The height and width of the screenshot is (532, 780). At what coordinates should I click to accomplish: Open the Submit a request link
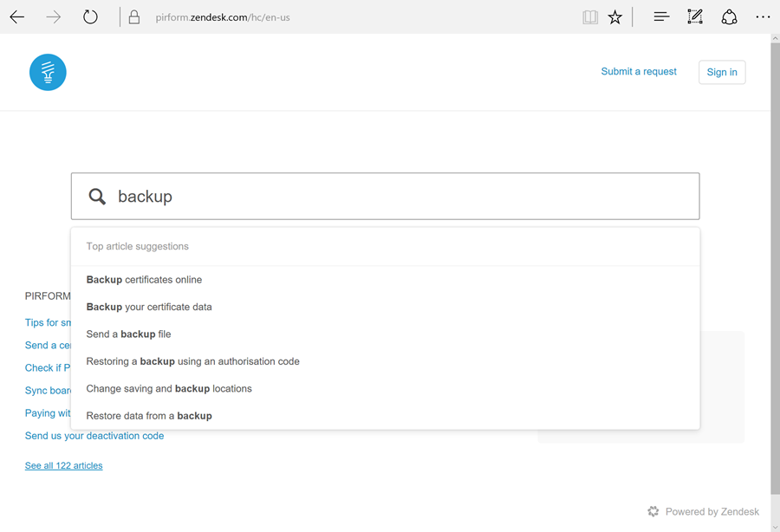pyautogui.click(x=639, y=72)
